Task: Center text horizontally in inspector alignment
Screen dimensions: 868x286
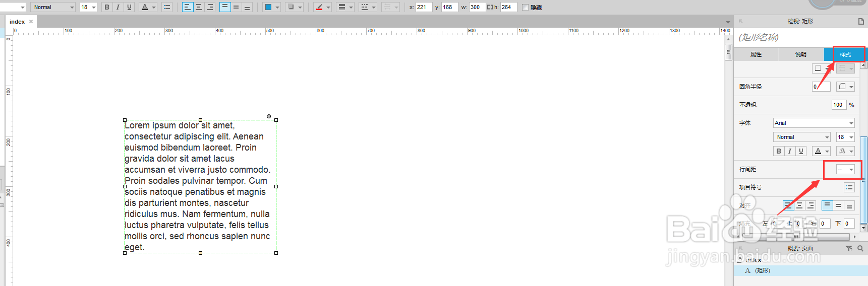Action: tap(799, 205)
